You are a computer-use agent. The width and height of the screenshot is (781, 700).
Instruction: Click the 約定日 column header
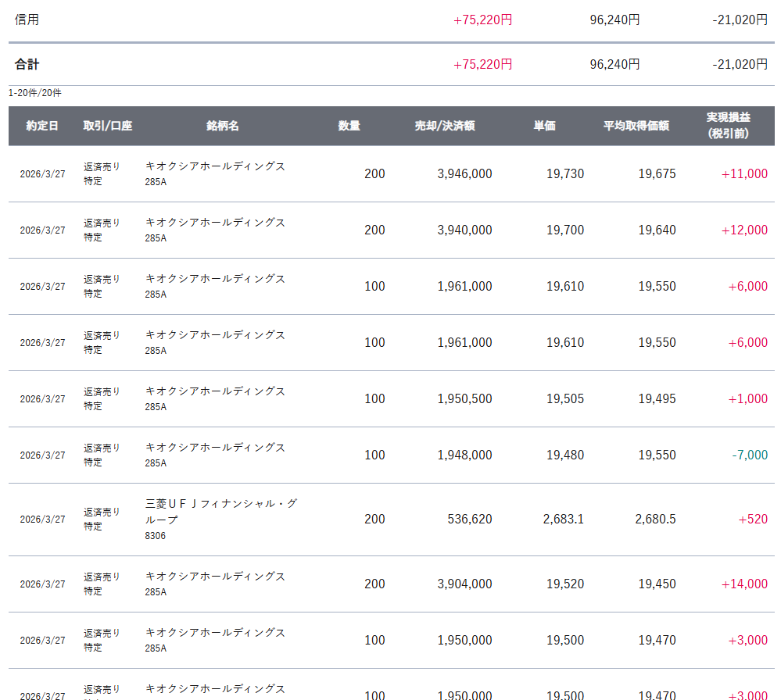(x=41, y=126)
